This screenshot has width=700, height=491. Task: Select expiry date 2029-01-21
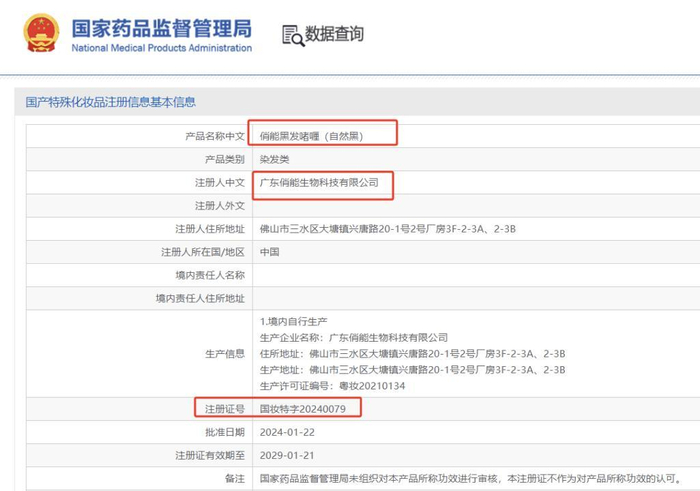click(287, 455)
